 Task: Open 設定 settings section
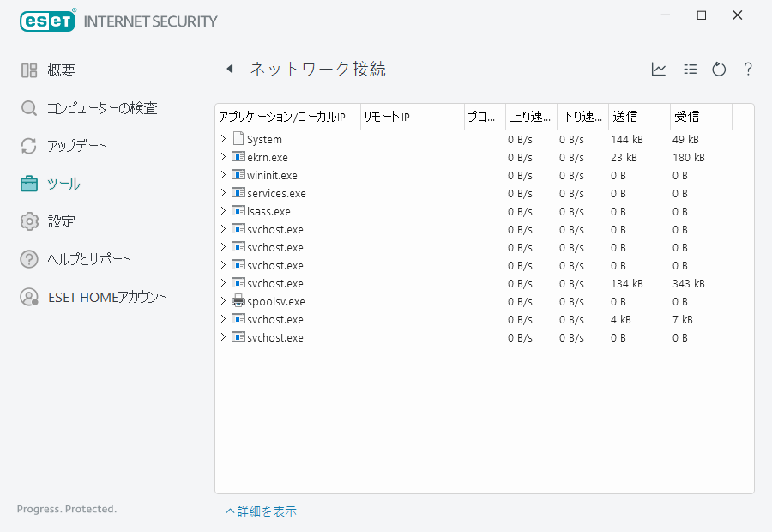(61, 221)
